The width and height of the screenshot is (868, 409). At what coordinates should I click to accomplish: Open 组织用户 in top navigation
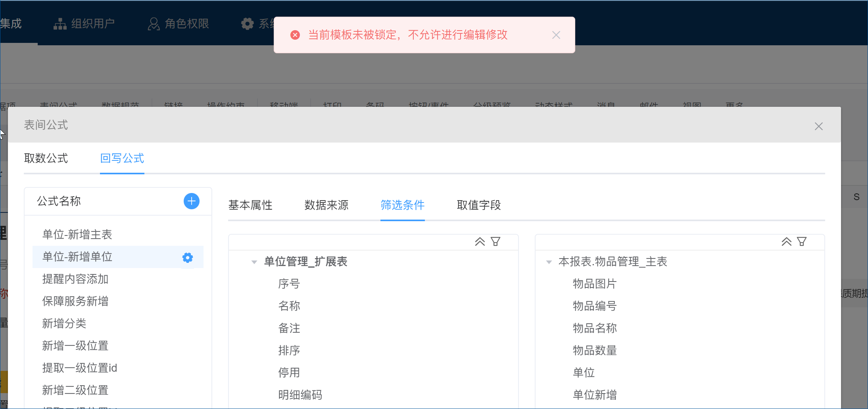[84, 24]
